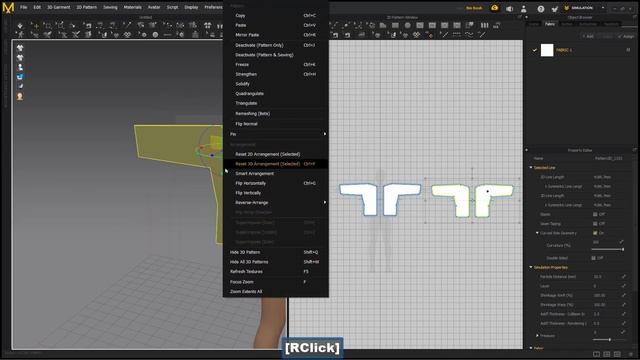Toggle the Curved Side Geometry checkbox
Viewport: 640px width, 360px height.
[x=595, y=233]
